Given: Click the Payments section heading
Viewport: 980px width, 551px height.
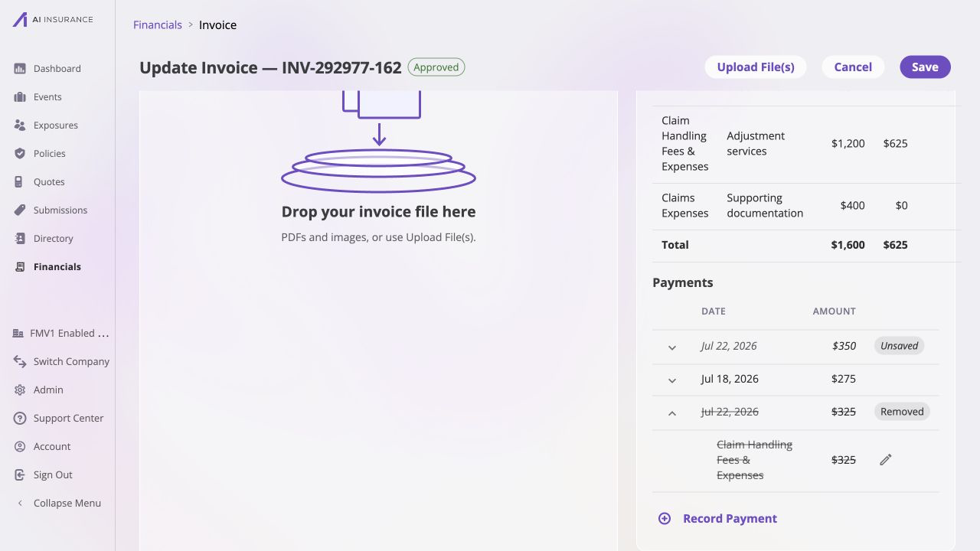Looking at the screenshot, I should 683,282.
